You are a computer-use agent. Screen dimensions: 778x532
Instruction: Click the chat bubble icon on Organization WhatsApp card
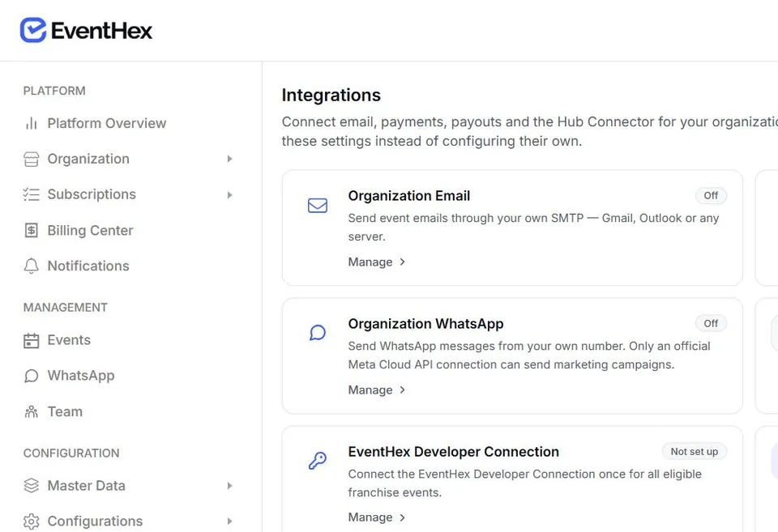(x=318, y=333)
